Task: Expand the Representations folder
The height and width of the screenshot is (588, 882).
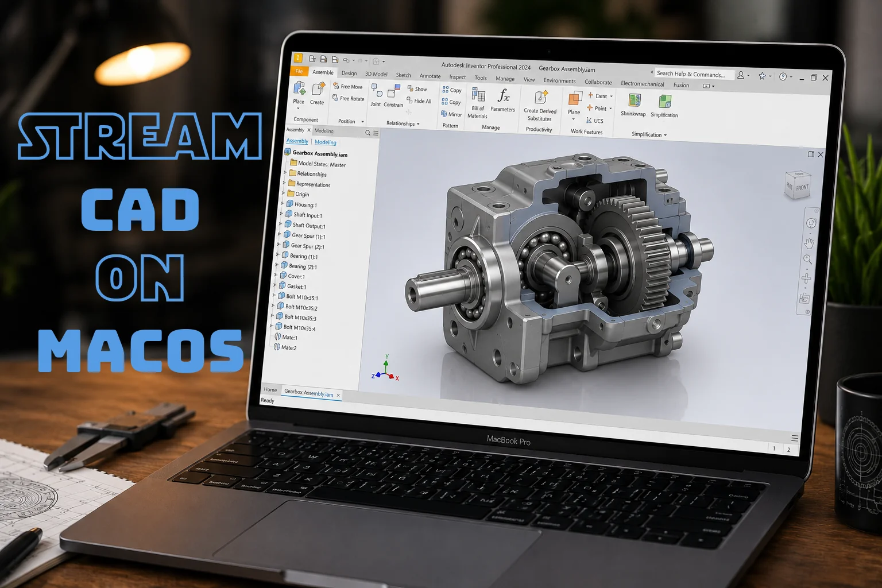Action: (x=284, y=183)
